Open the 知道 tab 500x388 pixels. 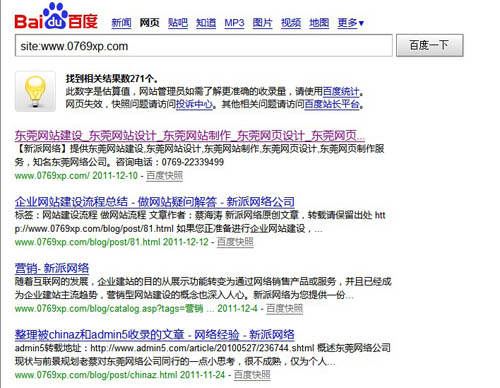pyautogui.click(x=206, y=23)
